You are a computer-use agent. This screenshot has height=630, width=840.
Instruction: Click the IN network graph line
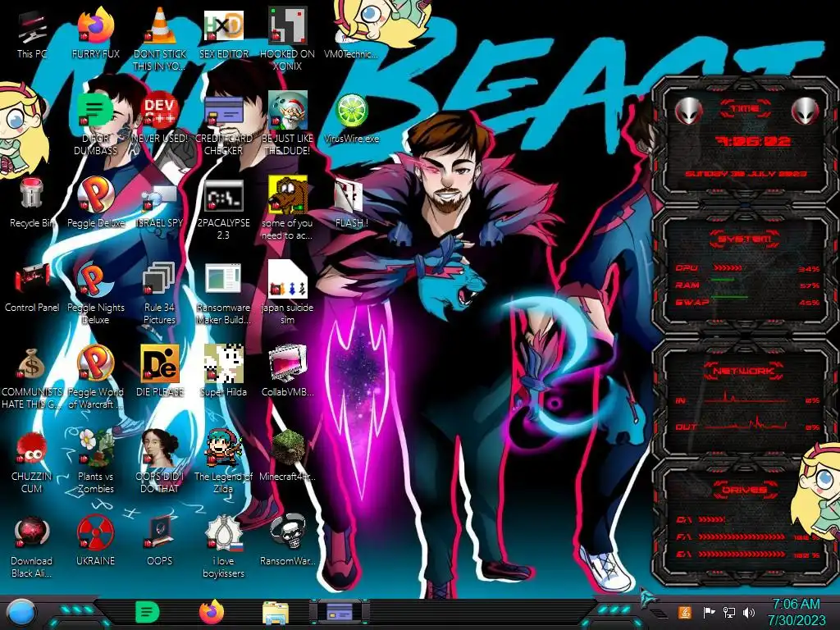point(745,398)
